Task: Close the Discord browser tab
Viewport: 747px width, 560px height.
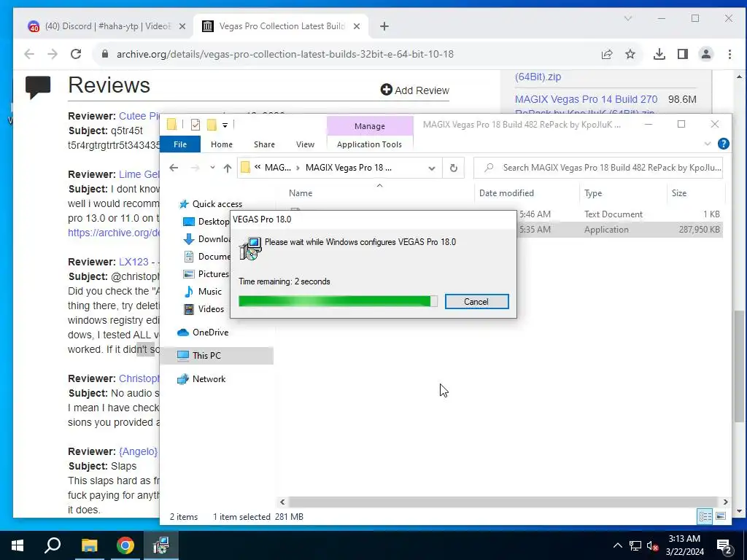Action: pyautogui.click(x=182, y=26)
